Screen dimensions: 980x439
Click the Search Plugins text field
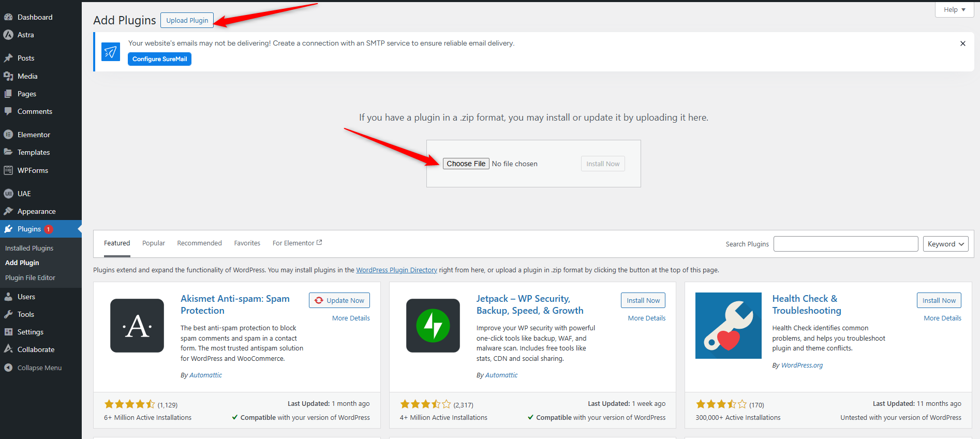[845, 244]
